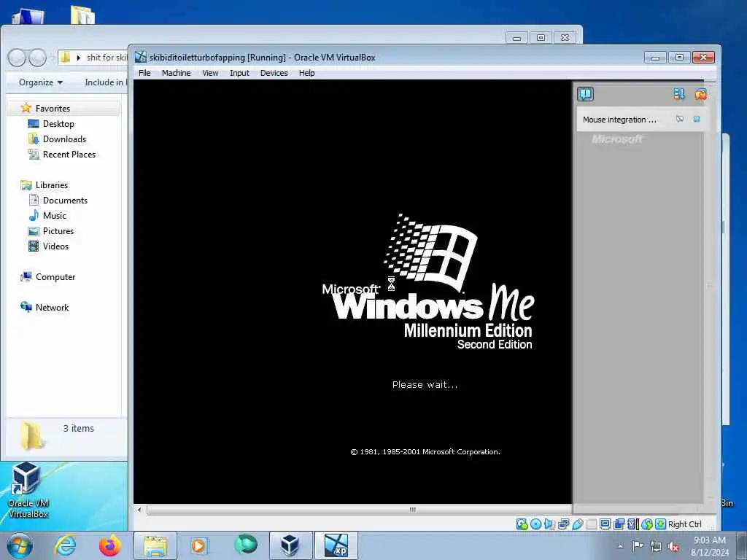Click the Explorer back navigation button
Screen dimensions: 747x560
18,58
